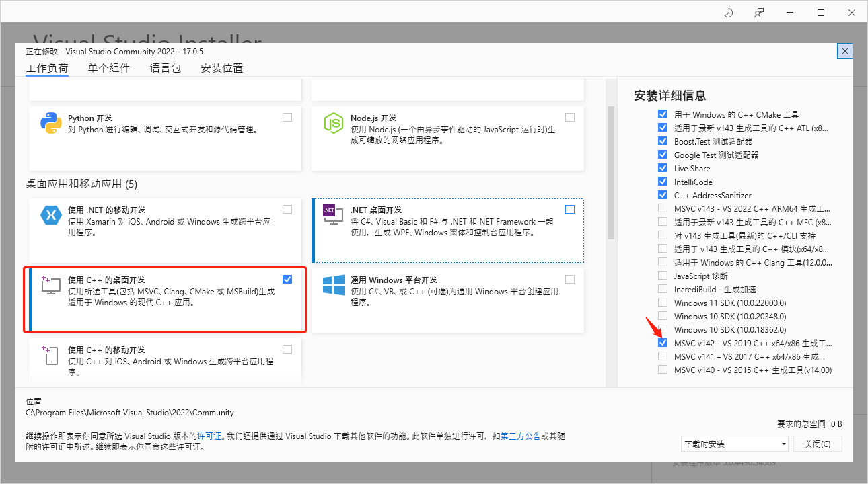Select the 安装位置 tab

(x=221, y=67)
